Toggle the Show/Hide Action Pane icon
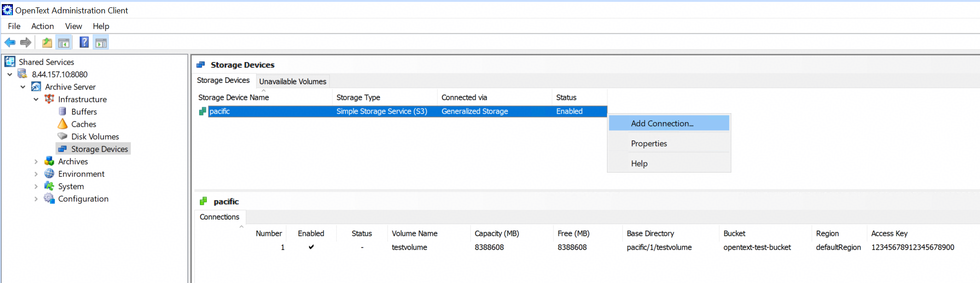Viewport: 980px width, 283px height. [101, 43]
